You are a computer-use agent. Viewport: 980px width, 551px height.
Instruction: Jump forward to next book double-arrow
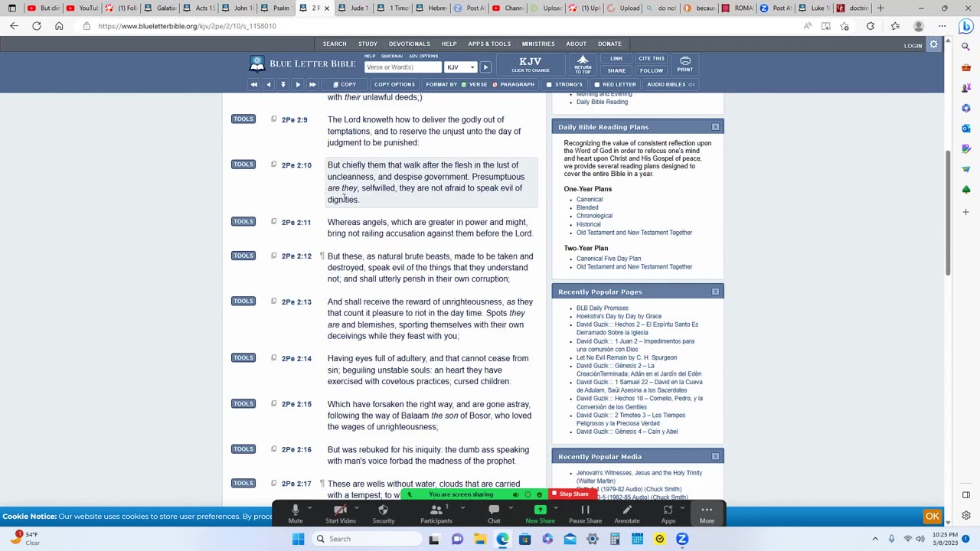tap(312, 84)
